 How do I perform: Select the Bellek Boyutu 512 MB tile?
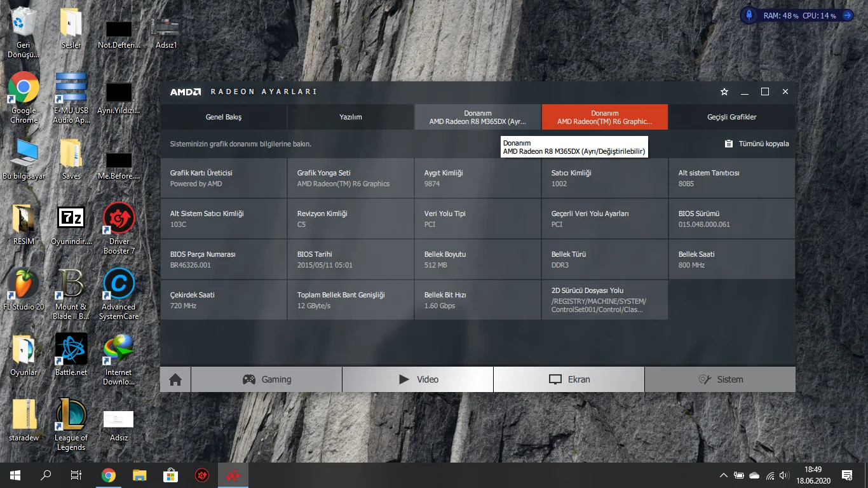tap(478, 259)
